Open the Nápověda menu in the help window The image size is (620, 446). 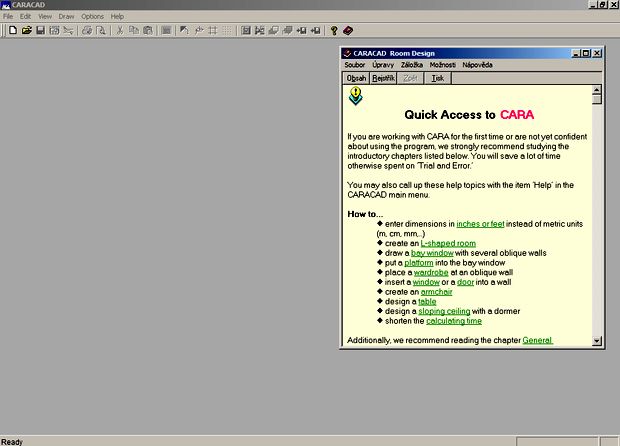click(x=478, y=65)
